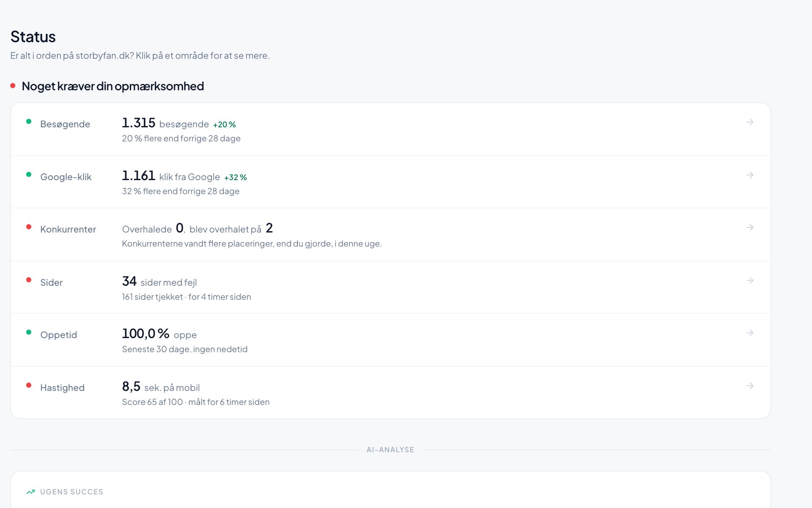The width and height of the screenshot is (812, 508).
Task: Click the red status dot for Konkurrenter
Action: pyautogui.click(x=29, y=227)
